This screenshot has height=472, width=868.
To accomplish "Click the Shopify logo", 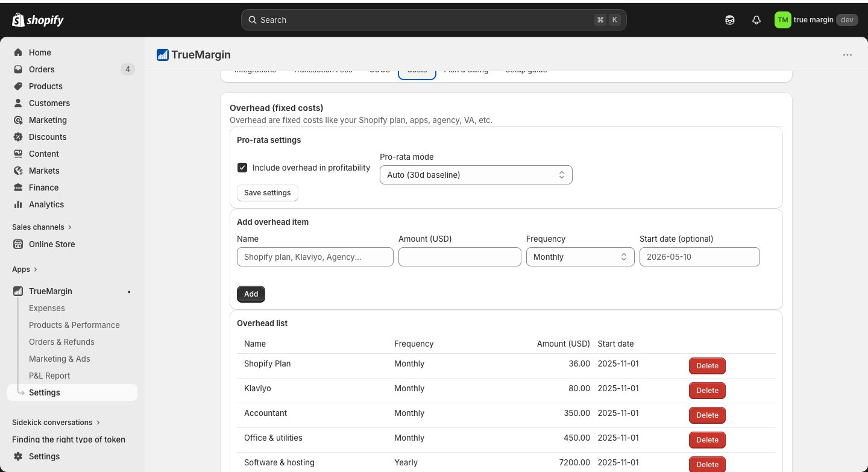I will 38,20.
